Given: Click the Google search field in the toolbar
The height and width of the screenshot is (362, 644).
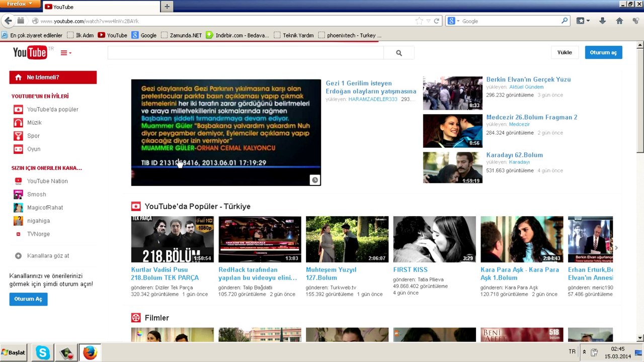Looking at the screenshot, I should 511,21.
